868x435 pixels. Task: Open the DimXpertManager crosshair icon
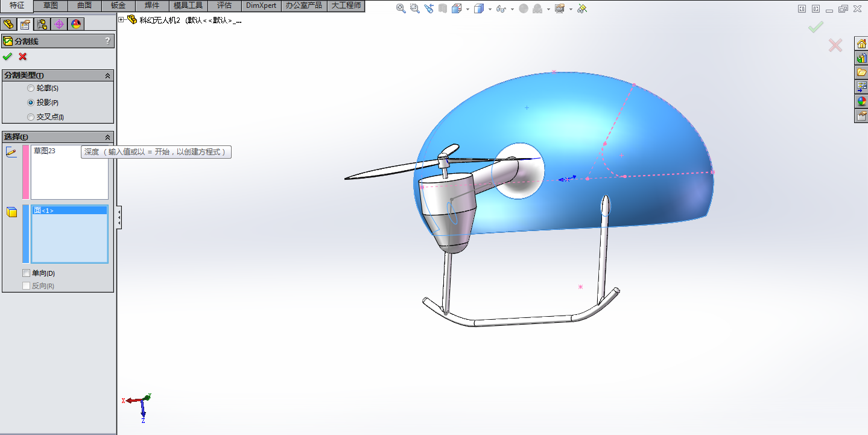point(59,24)
